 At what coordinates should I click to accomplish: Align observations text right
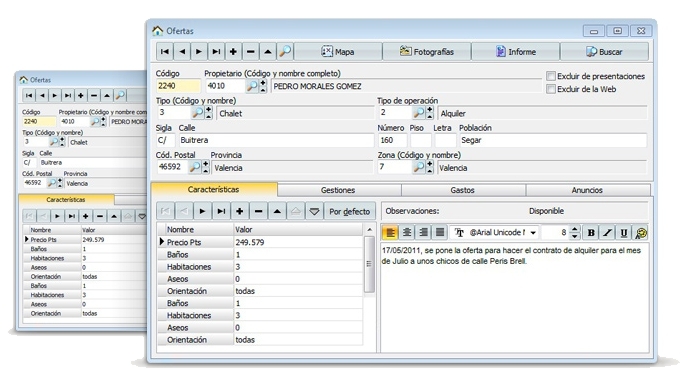click(x=423, y=232)
